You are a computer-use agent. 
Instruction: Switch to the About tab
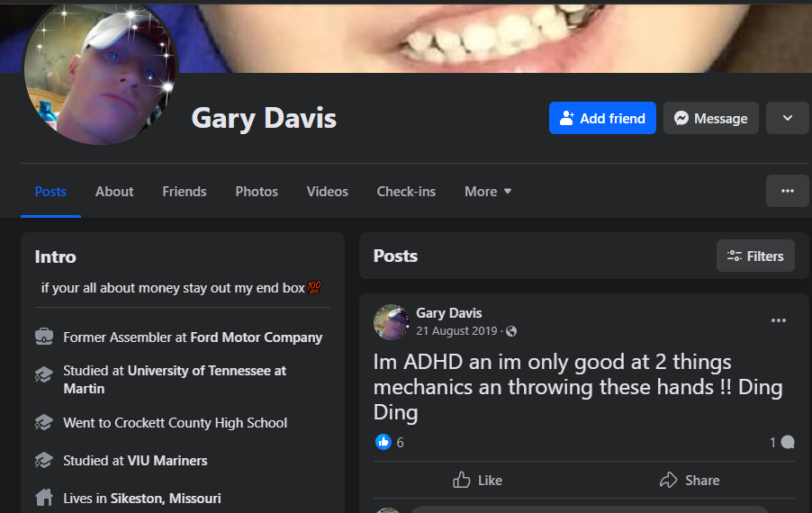click(x=114, y=191)
